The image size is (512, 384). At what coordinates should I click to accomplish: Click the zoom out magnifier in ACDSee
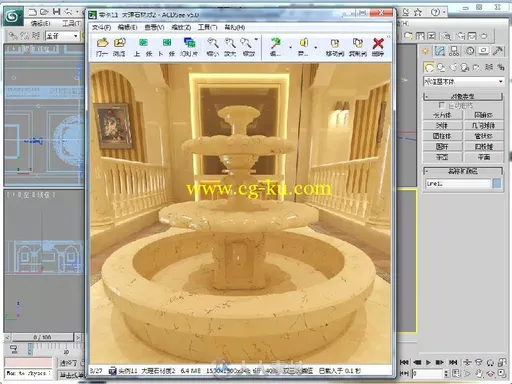[x=212, y=43]
